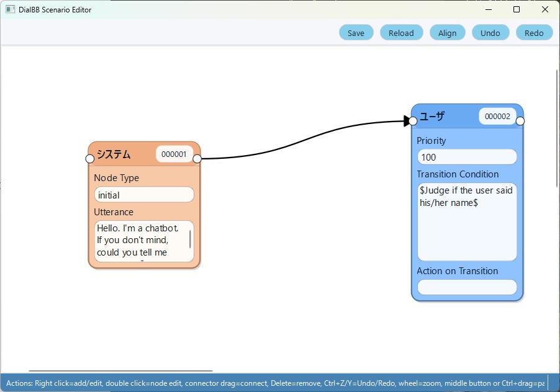Click the Action on Transition label
This screenshot has width=560, height=392.
point(457,271)
